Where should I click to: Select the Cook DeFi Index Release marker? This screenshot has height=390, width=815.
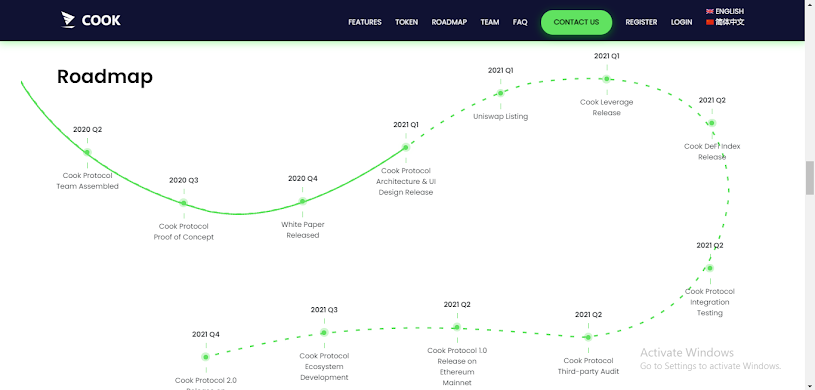coord(712,123)
